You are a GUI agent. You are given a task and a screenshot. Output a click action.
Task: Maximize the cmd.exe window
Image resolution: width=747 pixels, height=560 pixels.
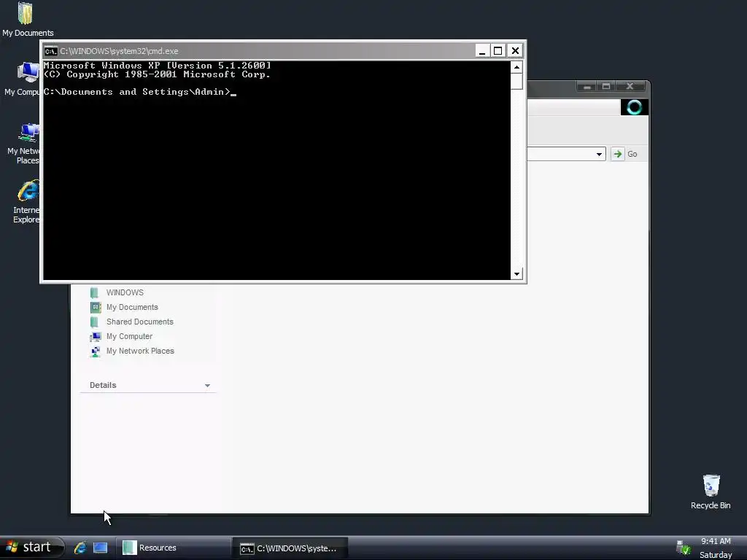coord(498,51)
